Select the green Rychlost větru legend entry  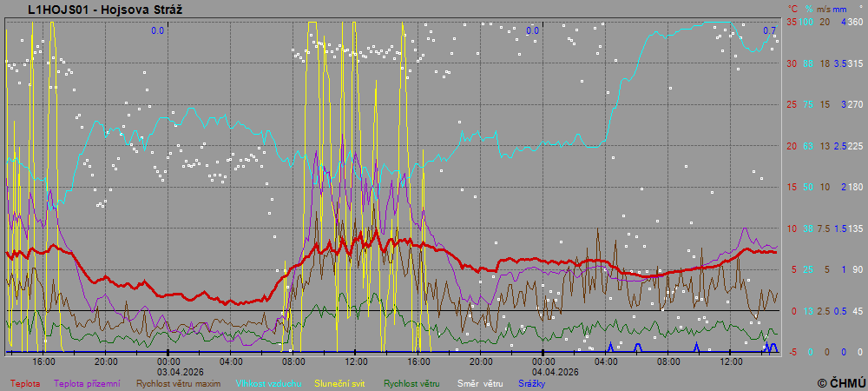click(412, 382)
